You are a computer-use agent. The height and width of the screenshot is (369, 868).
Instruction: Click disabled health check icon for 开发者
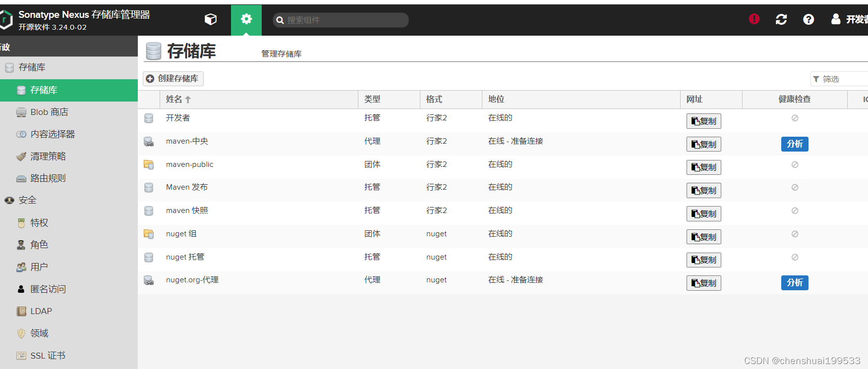tap(795, 118)
